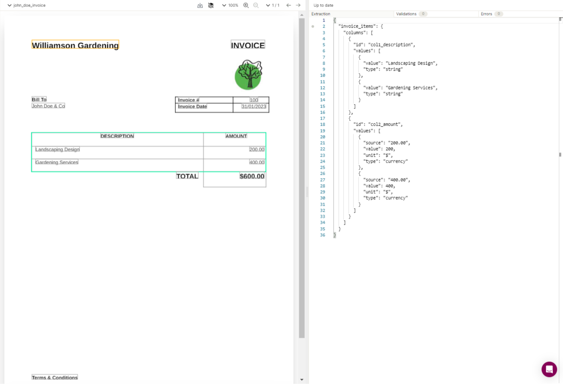This screenshot has width=563, height=392.
Task: Go to next page arrow
Action: pyautogui.click(x=298, y=5)
